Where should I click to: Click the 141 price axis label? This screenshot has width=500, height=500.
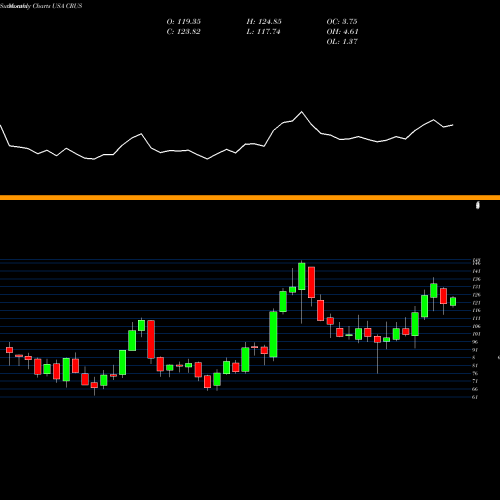pyautogui.click(x=476, y=271)
